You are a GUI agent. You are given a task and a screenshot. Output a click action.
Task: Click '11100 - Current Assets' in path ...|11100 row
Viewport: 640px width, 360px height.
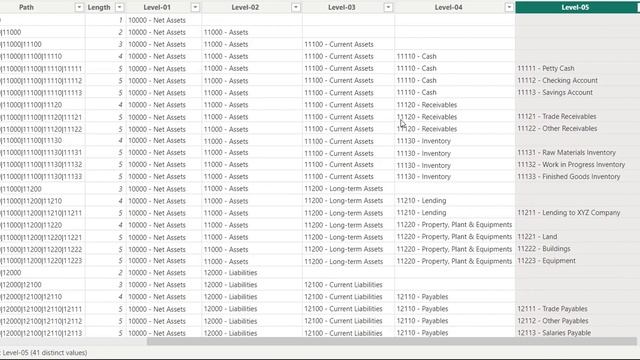339,44
